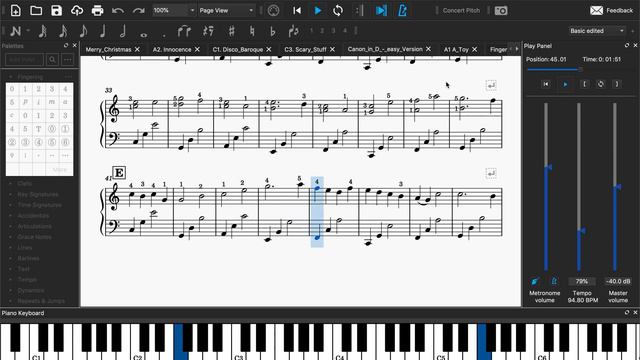Screen dimensions: 640x360
Task: Switch to the C1. Disco_Baroque tab
Action: tap(238, 49)
